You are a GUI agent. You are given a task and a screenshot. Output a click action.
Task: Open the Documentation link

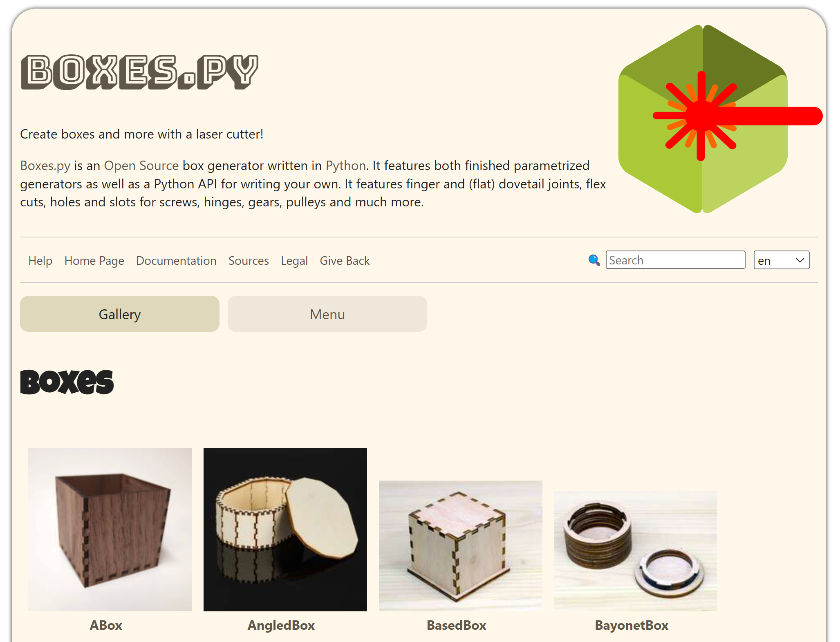tap(177, 261)
